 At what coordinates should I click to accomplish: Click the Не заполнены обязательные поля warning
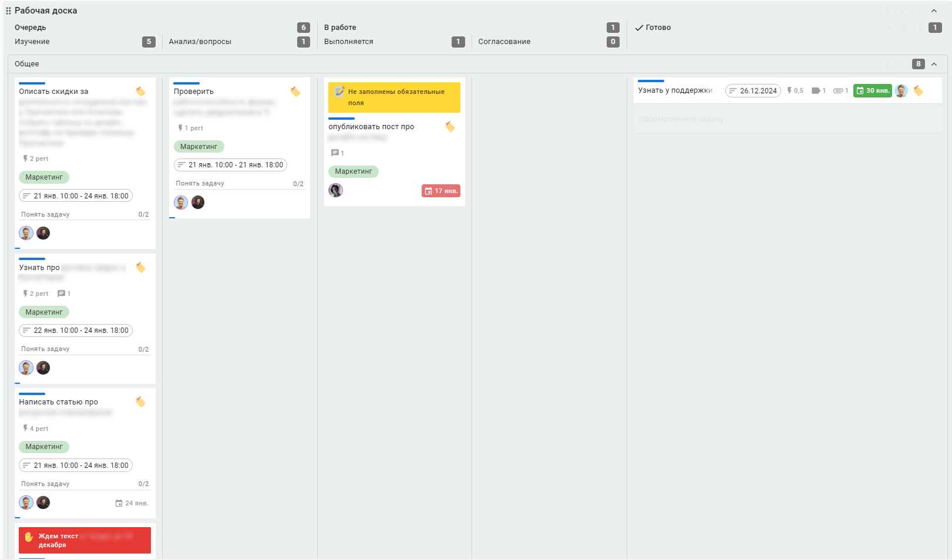pos(394,97)
